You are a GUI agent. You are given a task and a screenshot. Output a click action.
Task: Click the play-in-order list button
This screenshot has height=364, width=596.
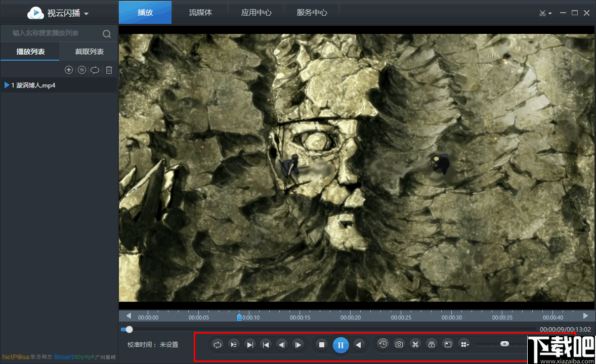234,345
